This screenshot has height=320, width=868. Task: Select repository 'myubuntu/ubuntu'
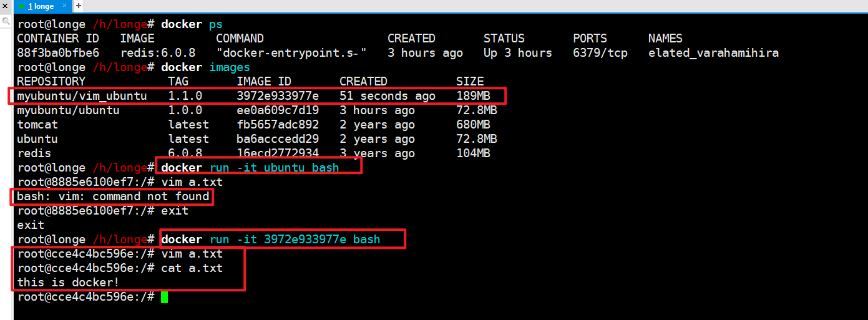tap(68, 110)
